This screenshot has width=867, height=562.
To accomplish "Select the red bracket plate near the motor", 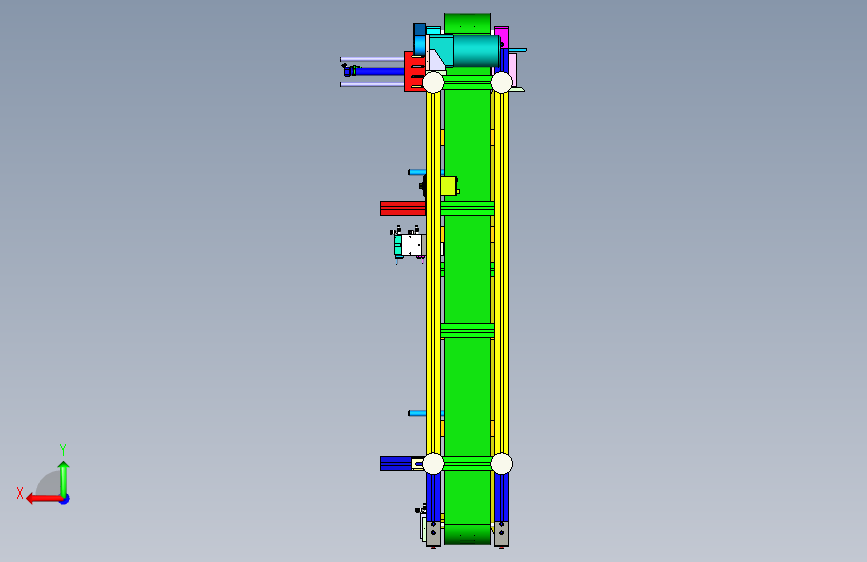I will pos(414,71).
